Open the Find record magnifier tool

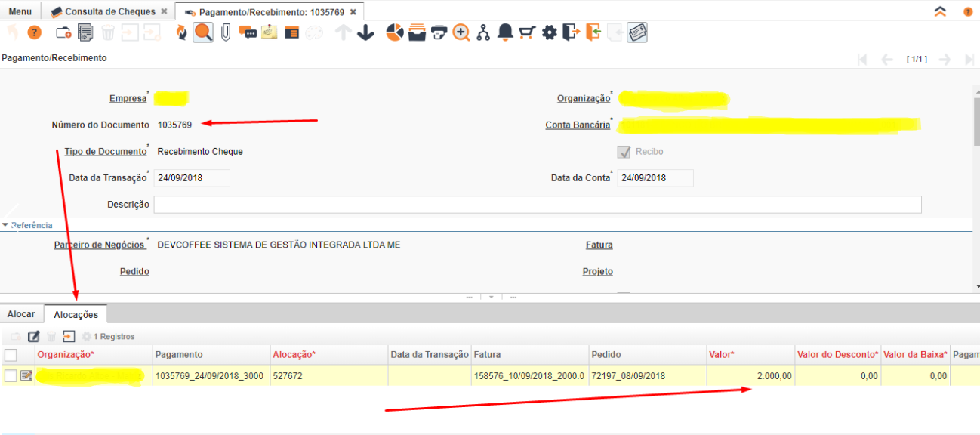pos(202,32)
